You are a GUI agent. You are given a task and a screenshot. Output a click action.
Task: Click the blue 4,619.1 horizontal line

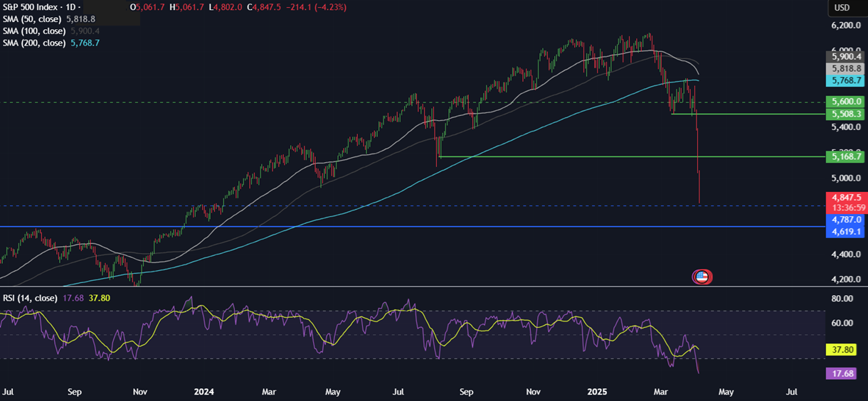411,227
